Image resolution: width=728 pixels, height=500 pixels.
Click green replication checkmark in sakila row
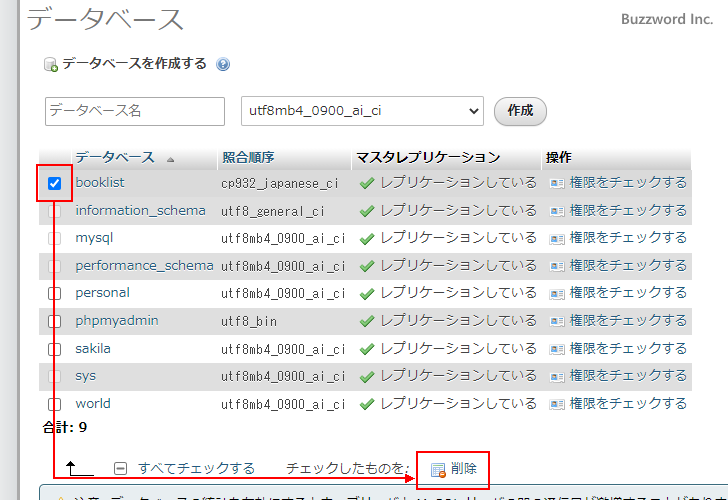367,349
